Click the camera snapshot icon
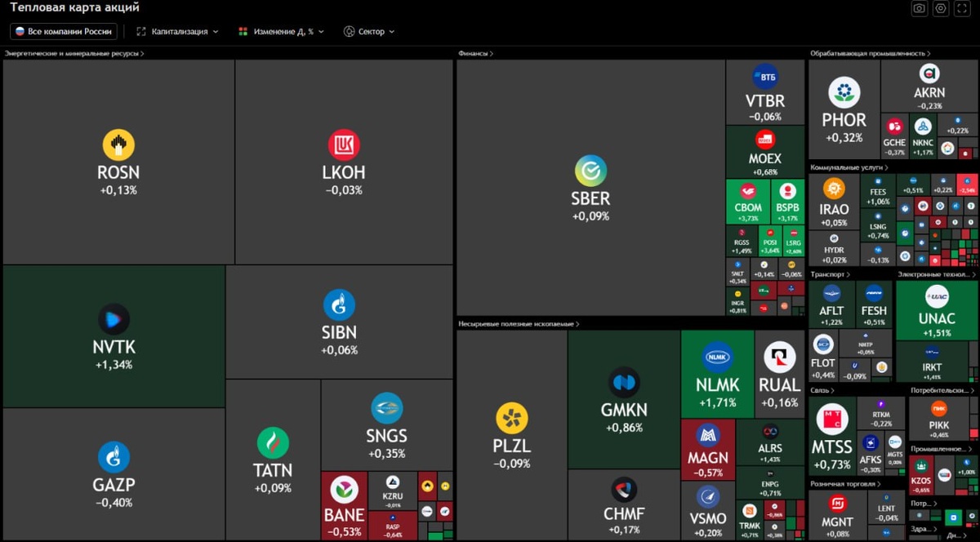This screenshot has width=980, height=542. click(x=919, y=8)
